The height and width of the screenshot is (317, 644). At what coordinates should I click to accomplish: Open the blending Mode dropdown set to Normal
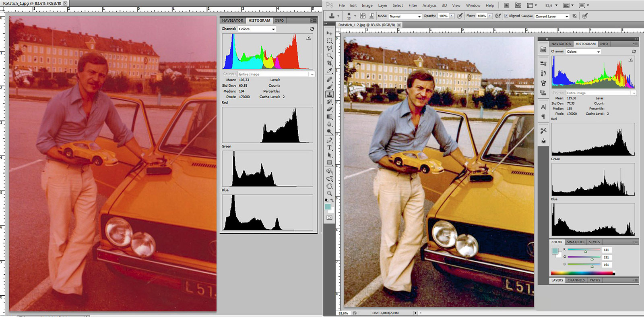point(405,16)
